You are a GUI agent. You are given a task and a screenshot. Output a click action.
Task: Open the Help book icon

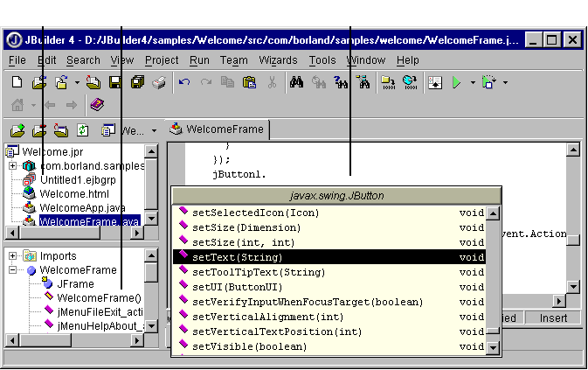pyautogui.click(x=97, y=105)
